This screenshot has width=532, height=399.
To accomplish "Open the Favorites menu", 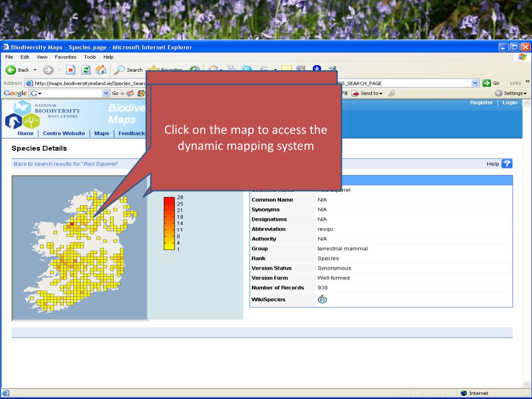I will (x=65, y=57).
